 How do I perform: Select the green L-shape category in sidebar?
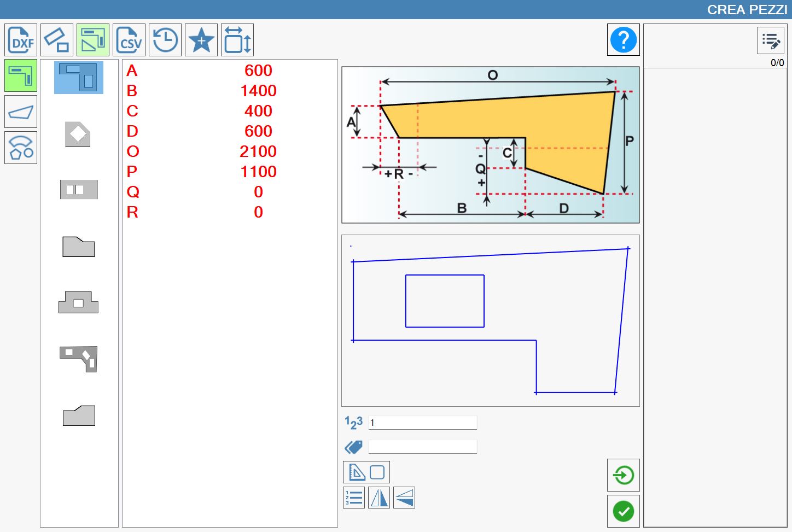click(21, 75)
